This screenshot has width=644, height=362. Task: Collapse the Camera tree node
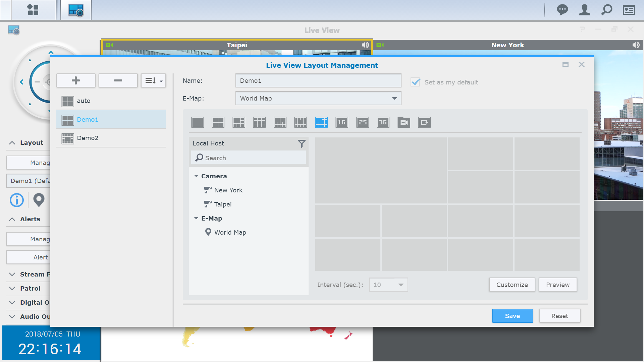coord(196,176)
